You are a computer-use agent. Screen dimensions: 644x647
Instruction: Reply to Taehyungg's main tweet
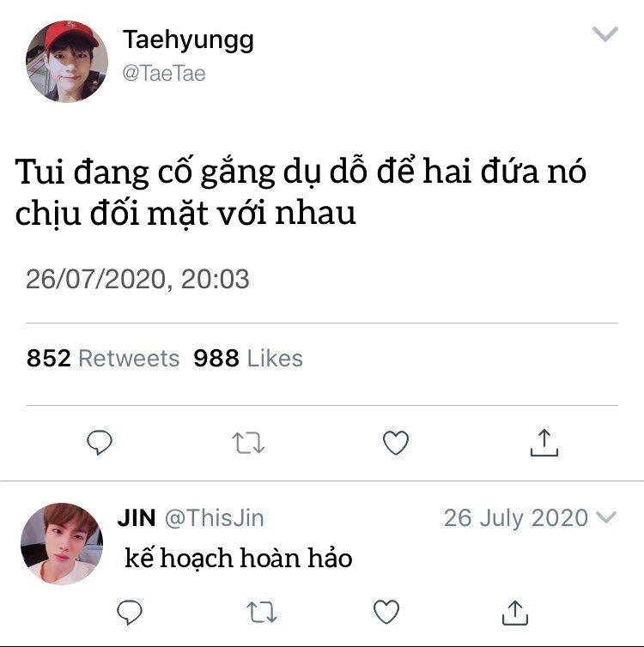pyautogui.click(x=100, y=443)
